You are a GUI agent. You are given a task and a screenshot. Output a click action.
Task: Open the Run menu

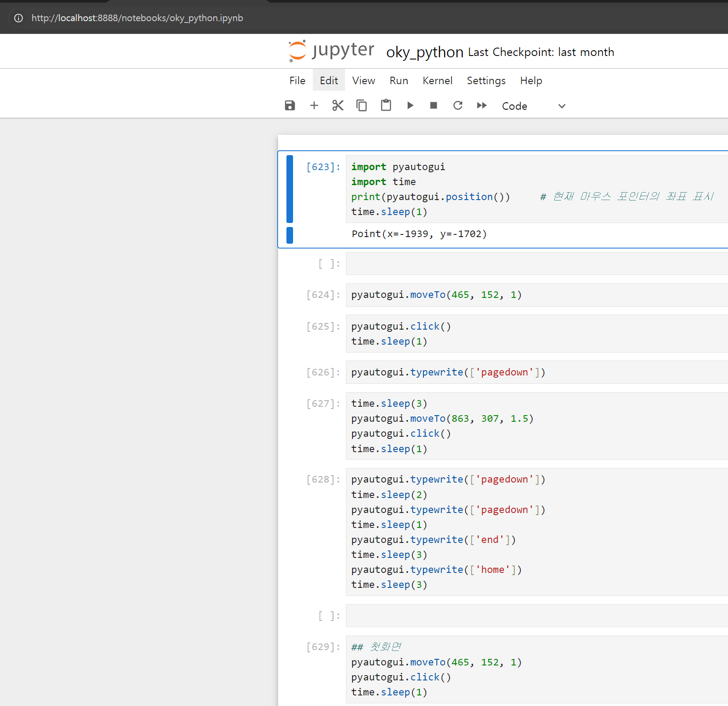(399, 81)
